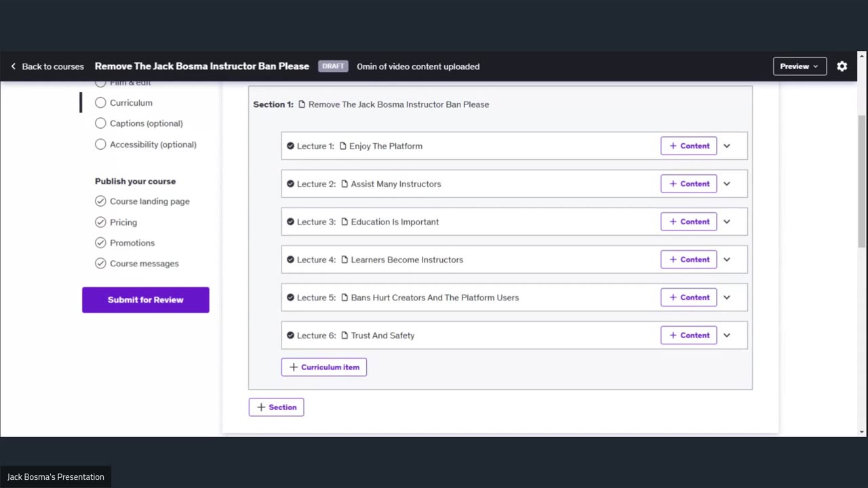Open Accessibility (optional) in sidebar
Image resolution: width=868 pixels, height=488 pixels.
153,144
